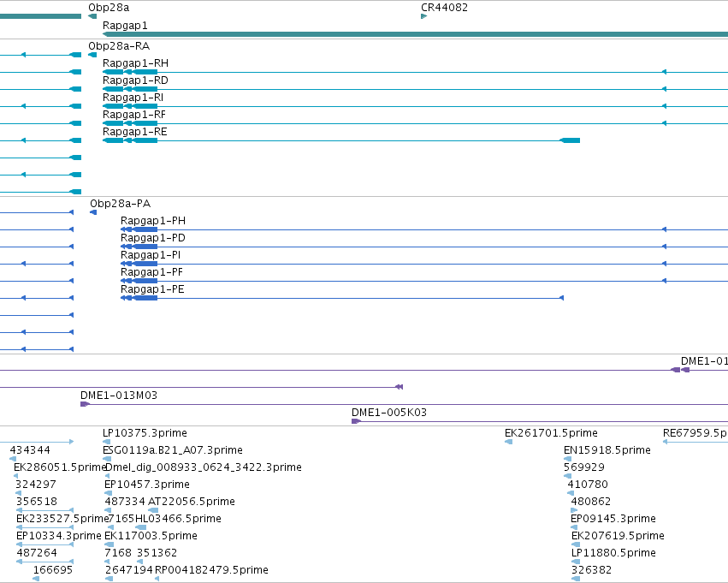Select the BAC clone DME1-013M03
This screenshot has width=728, height=583.
pyautogui.click(x=118, y=396)
